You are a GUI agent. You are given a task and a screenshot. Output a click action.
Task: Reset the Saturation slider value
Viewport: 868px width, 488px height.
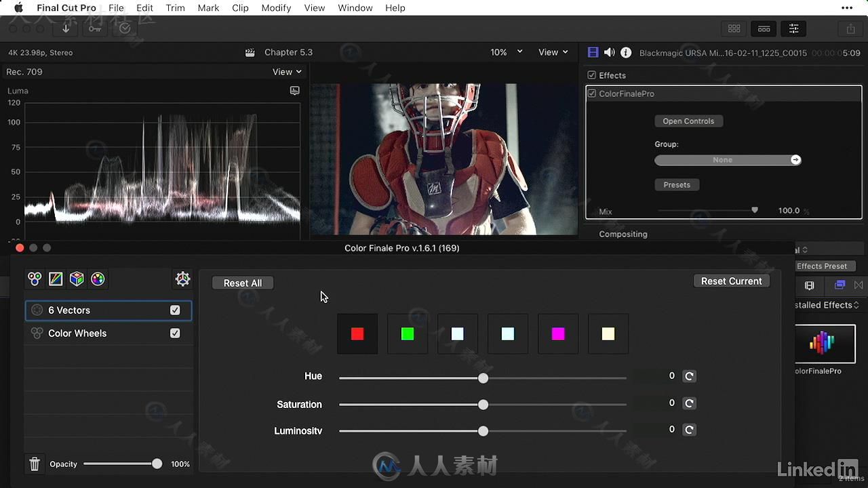689,403
